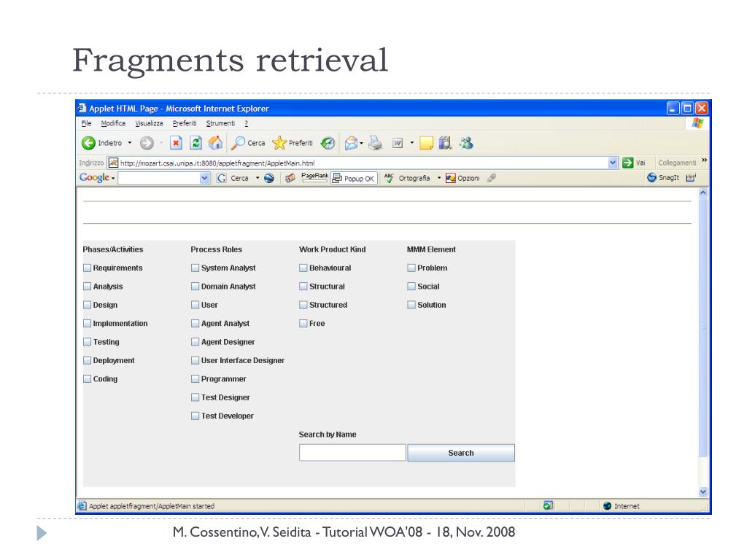Click the PageRank indicator

314,178
